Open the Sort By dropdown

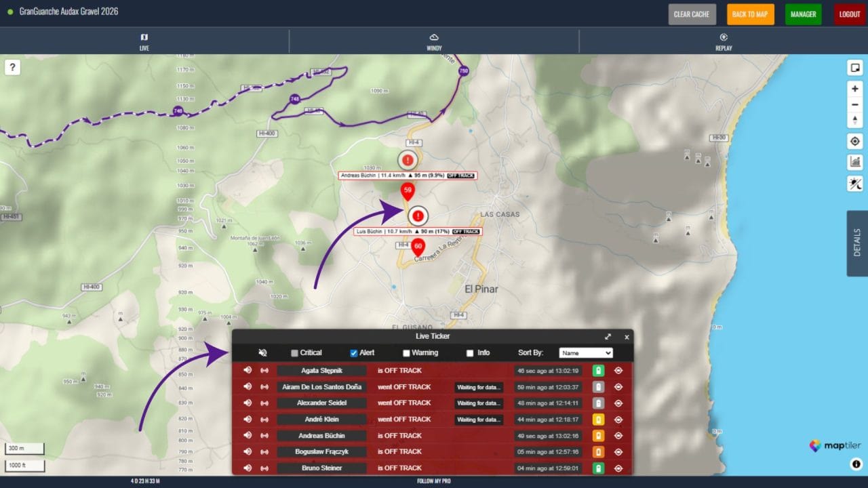(x=586, y=353)
